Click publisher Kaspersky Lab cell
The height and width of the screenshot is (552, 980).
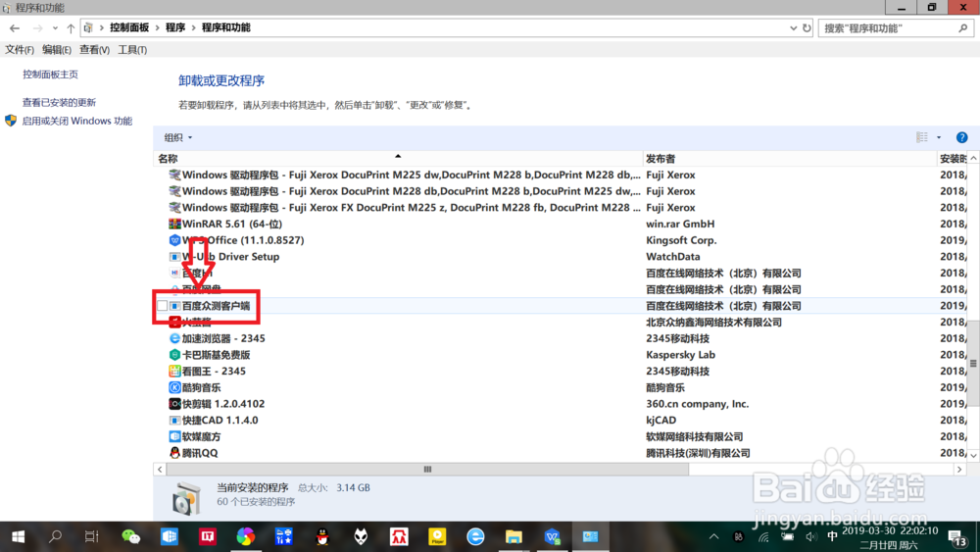coord(681,355)
